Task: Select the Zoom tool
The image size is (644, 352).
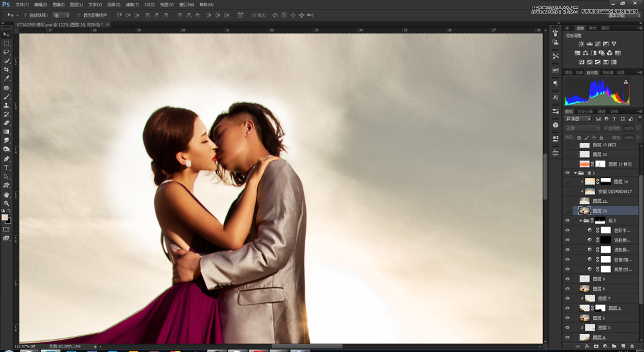Action: point(6,203)
